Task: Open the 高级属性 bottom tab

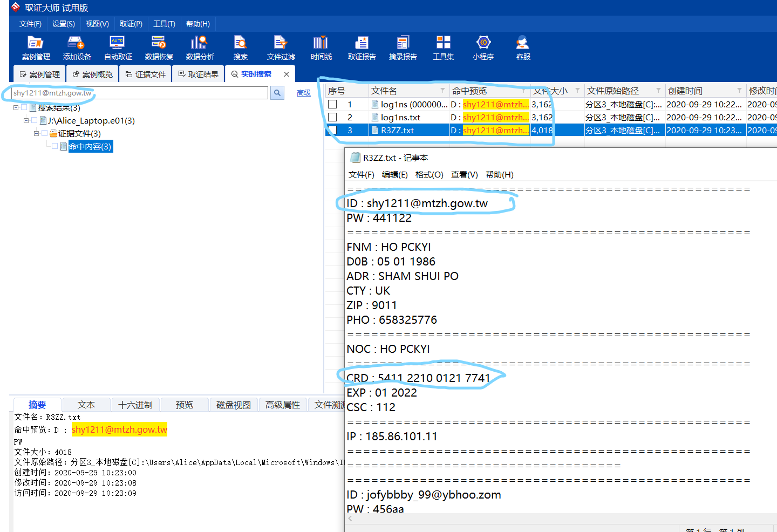Action: tap(283, 405)
